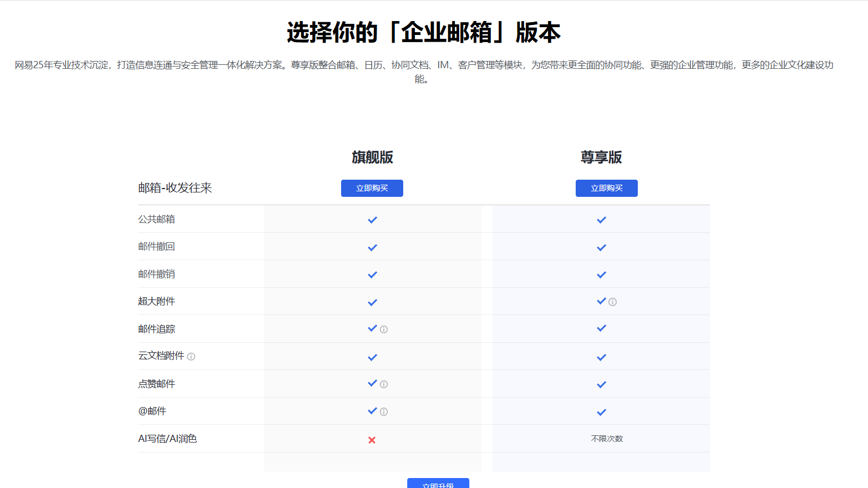Click the 立即升级 button at bottom
Viewport: 868px width, 488px height.
[439, 484]
